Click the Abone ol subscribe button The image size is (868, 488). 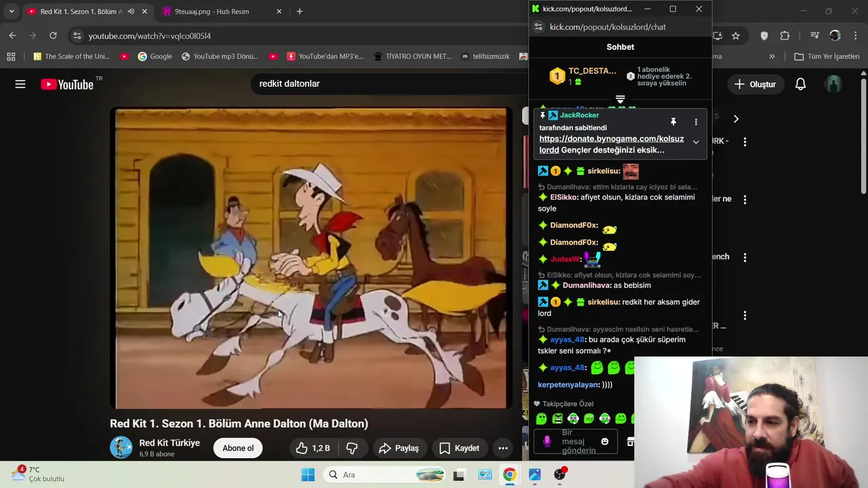238,448
